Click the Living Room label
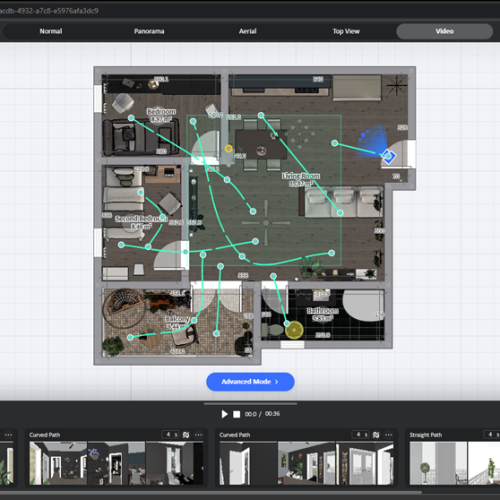Viewport: 500px width, 500px height. tap(301, 176)
